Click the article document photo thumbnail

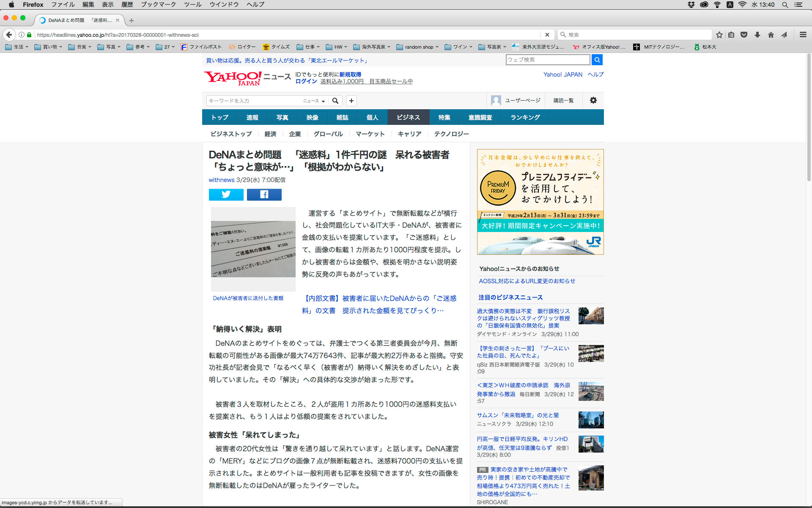(x=253, y=249)
